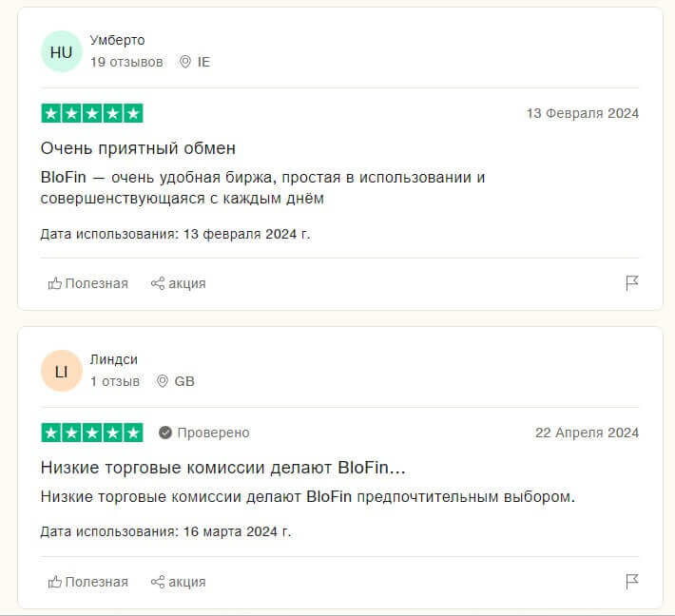
Task: Click the 13 Февраля 2024 review date
Action: (583, 113)
